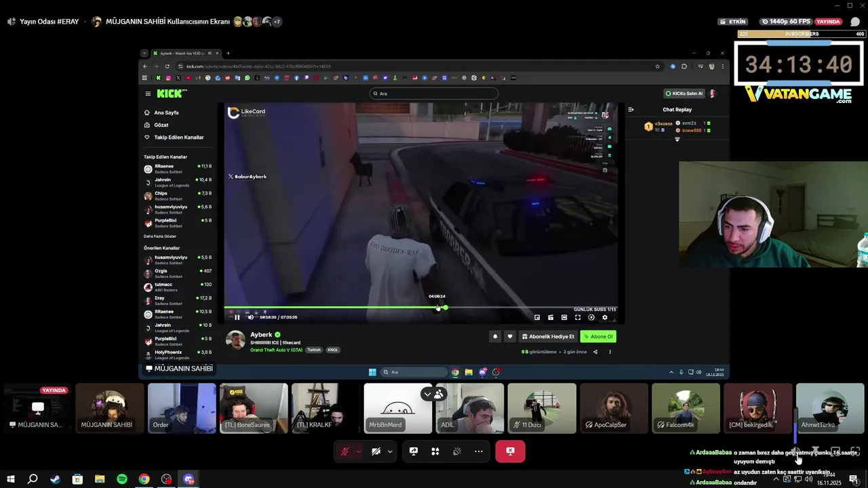Screen dimensions: 868x488
Task: Click the Kick player seek bar handle
Action: (446, 308)
